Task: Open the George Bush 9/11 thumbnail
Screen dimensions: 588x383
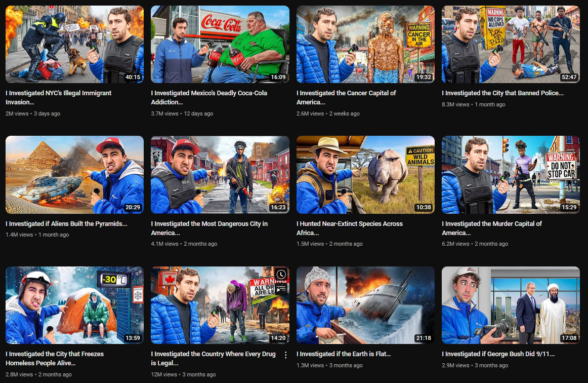Action: tap(511, 305)
